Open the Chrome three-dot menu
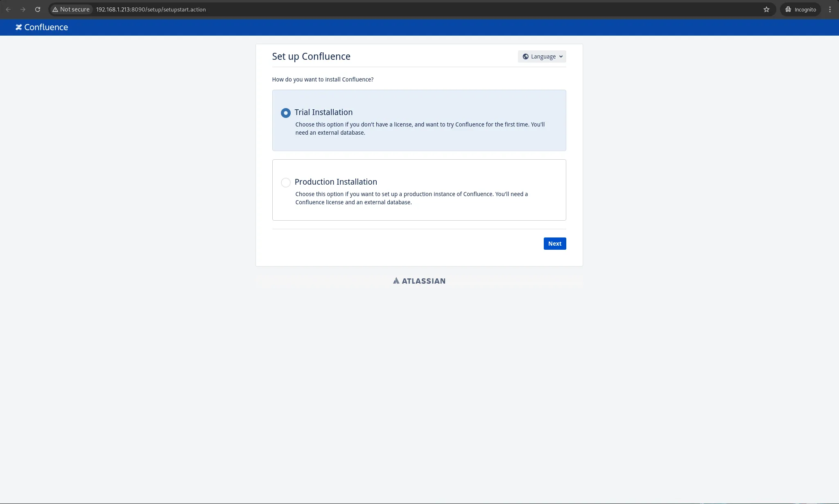Image resolution: width=839 pixels, height=504 pixels. pos(830,9)
